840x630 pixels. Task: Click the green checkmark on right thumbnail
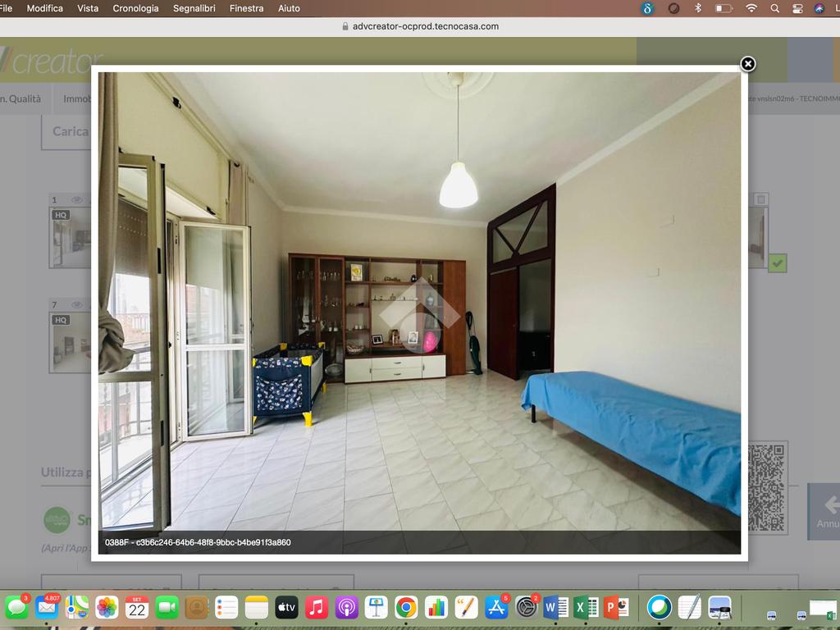click(x=777, y=263)
